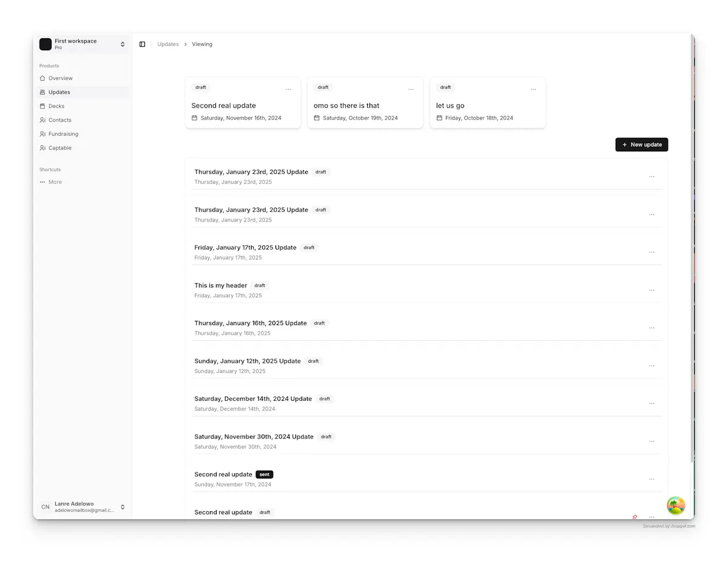Open Captable in sidebar
Viewport: 728px width, 561px height.
pos(82,148)
